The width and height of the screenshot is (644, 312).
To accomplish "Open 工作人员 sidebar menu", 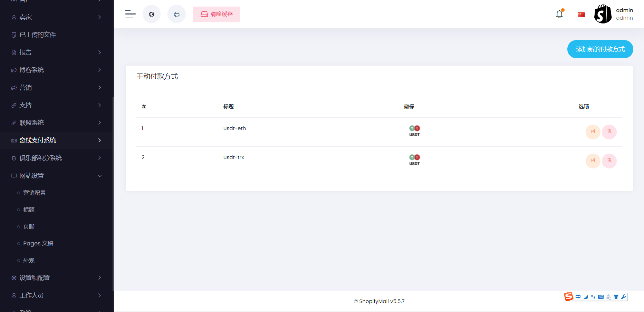I will [56, 295].
